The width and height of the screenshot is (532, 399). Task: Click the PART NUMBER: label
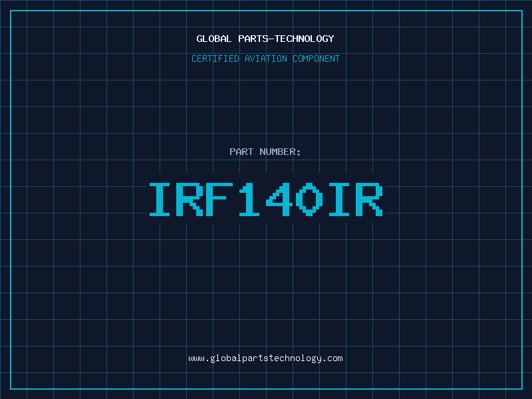(x=265, y=152)
